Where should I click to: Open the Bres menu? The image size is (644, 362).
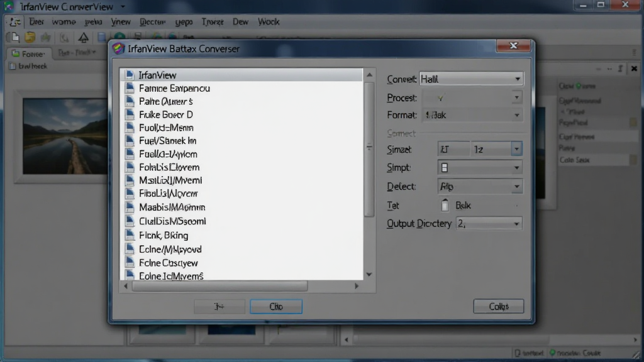36,22
